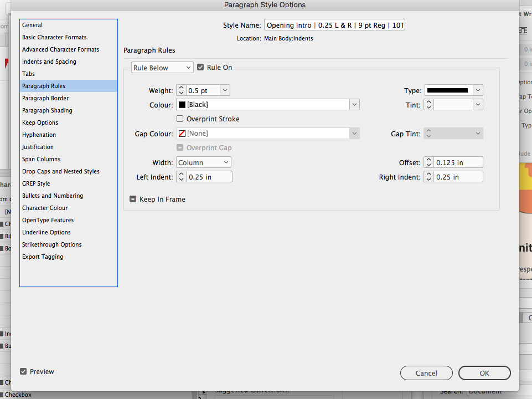The width and height of the screenshot is (532, 399).
Task: Disable the Preview checkbox
Action: click(x=23, y=371)
